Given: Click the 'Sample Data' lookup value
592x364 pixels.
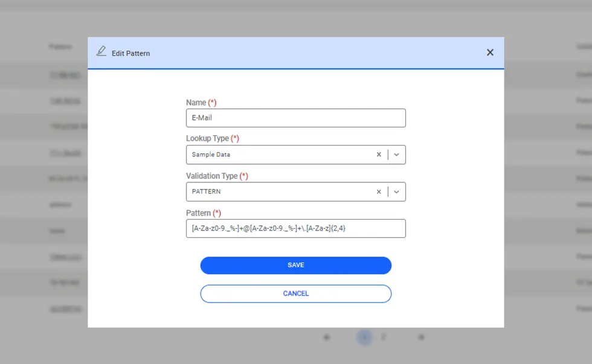Looking at the screenshot, I should pos(211,155).
